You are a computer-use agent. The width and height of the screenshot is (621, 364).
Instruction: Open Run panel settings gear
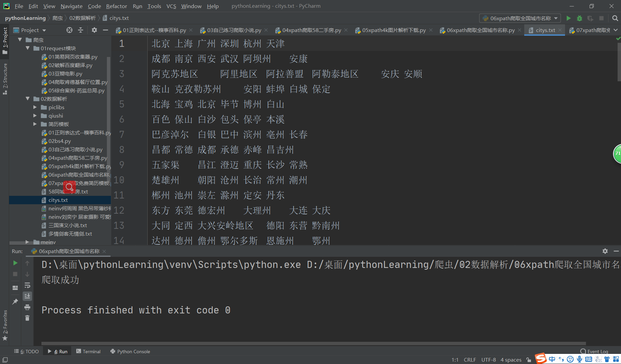click(605, 251)
